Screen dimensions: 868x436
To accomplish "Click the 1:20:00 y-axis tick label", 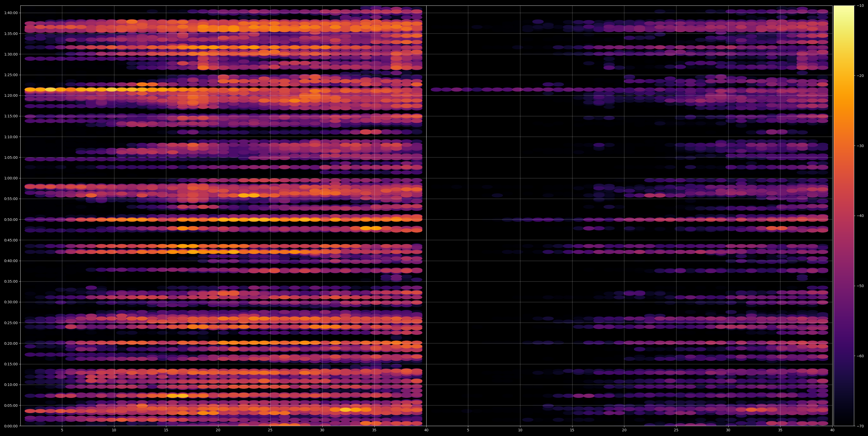I will (x=11, y=95).
